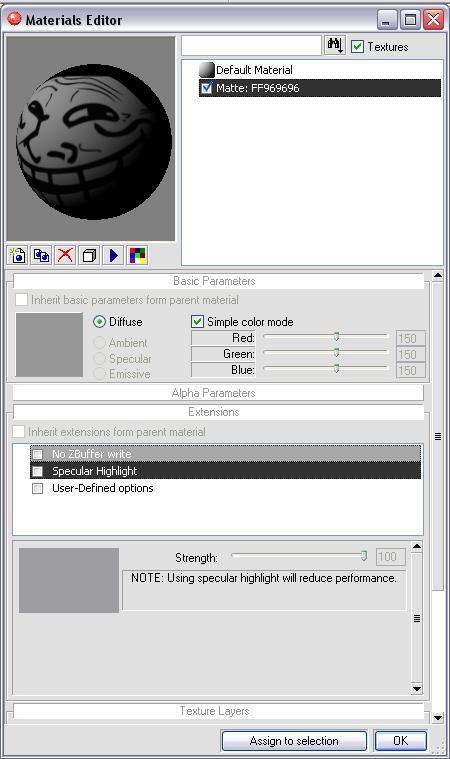Click the Blue value field showing 150
The height and width of the screenshot is (759, 450).
[x=410, y=370]
